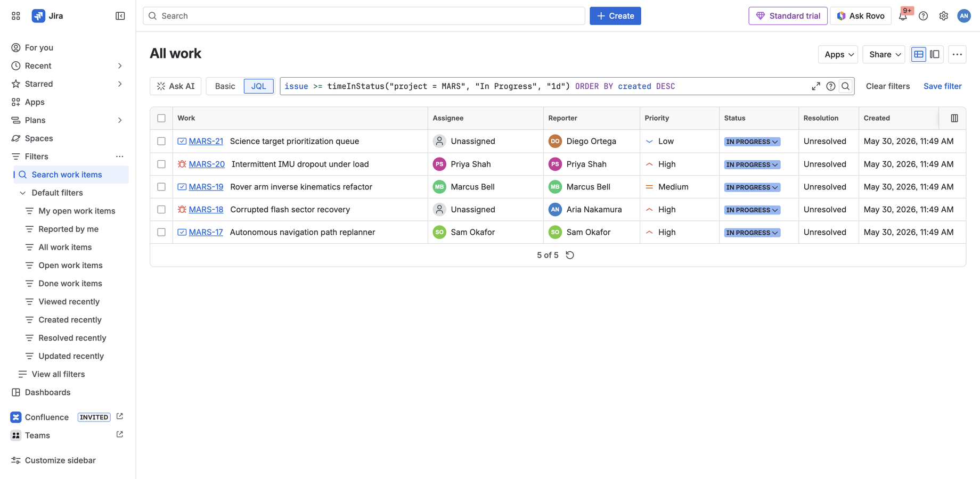The height and width of the screenshot is (479, 980).
Task: Open the Share dropdown
Action: tap(884, 54)
